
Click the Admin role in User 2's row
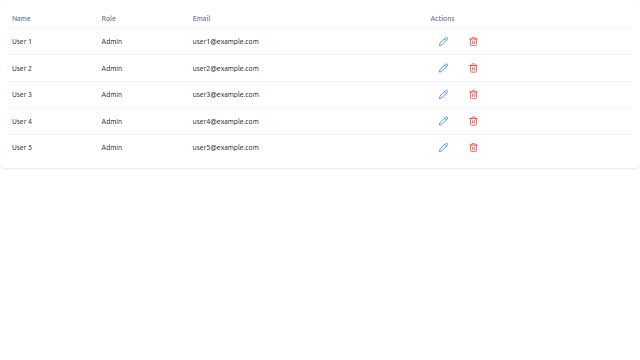point(112,68)
